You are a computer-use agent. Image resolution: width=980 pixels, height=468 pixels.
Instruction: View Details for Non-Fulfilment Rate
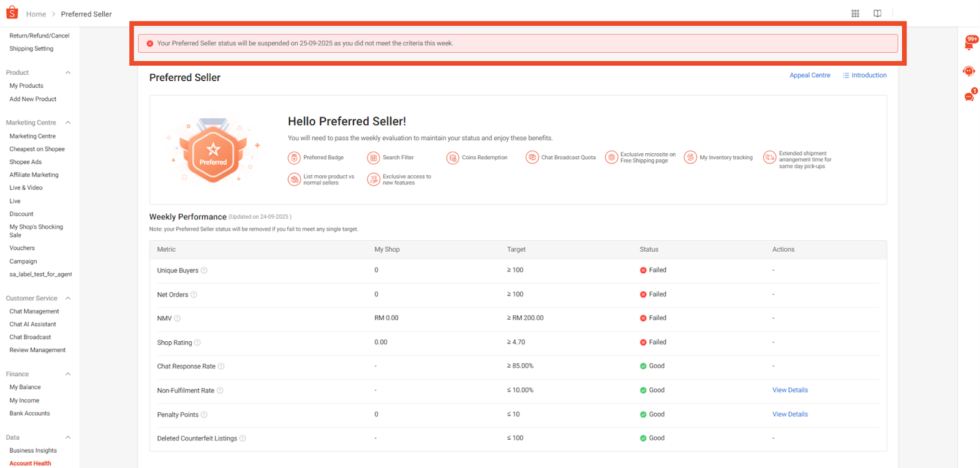click(790, 390)
